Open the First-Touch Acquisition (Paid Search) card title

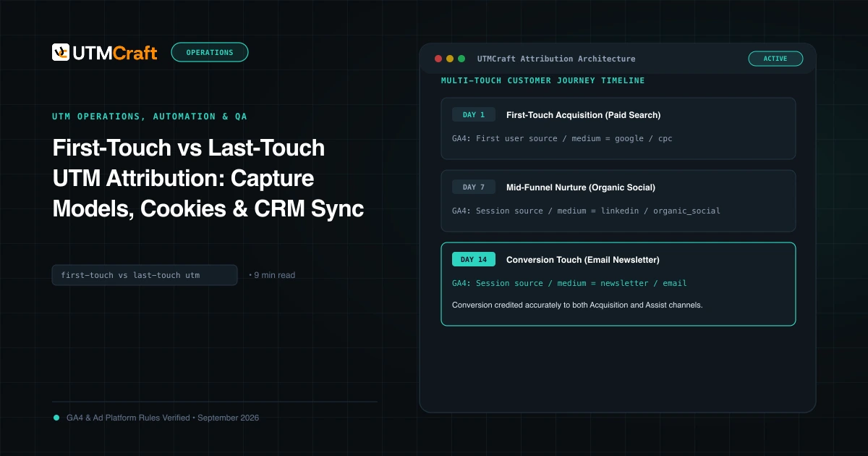click(x=583, y=115)
